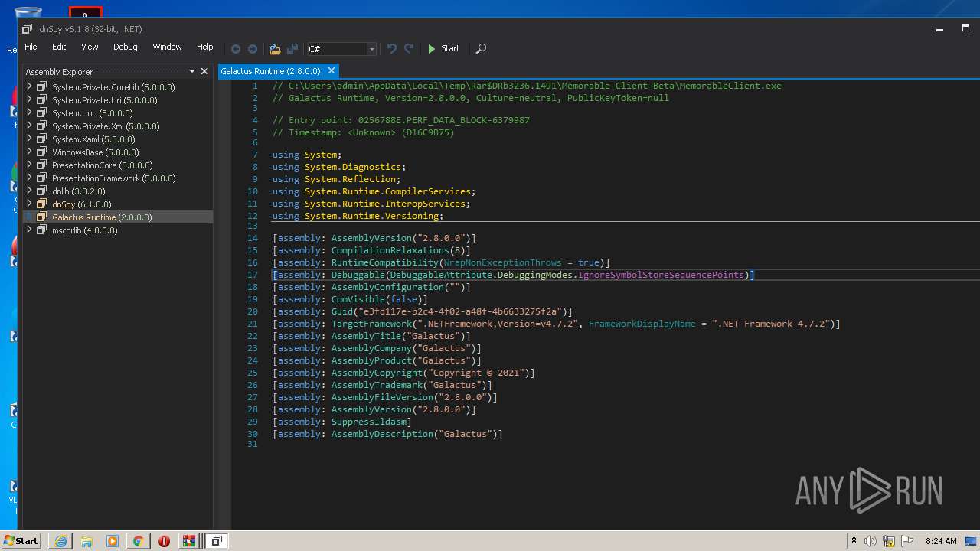Expand the mscorlib (4.0.0.0) node
The height and width of the screenshot is (551, 980).
pyautogui.click(x=29, y=230)
